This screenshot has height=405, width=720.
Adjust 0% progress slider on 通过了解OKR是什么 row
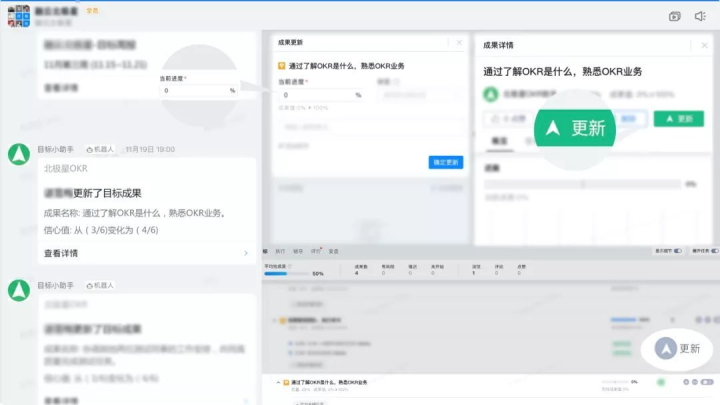615,382
